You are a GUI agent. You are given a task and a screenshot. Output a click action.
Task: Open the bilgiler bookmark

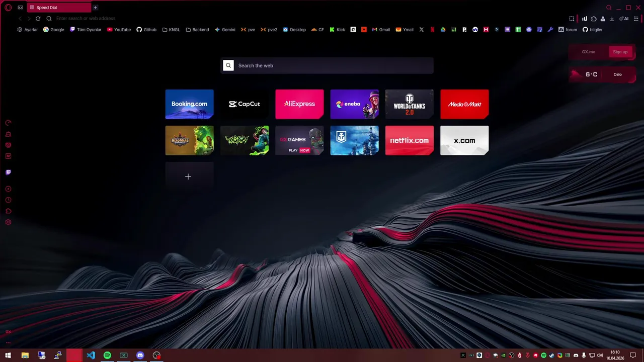(593, 30)
